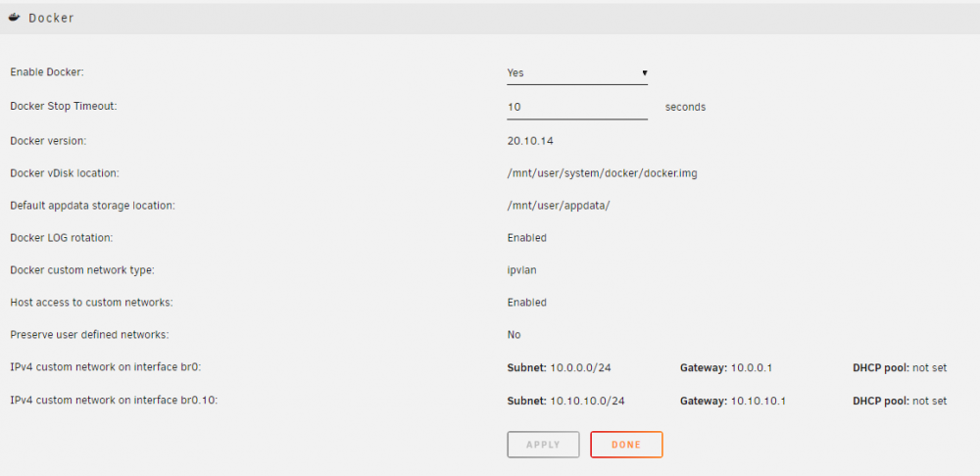Click 'Default appdata storage location:' label
The height and width of the screenshot is (476, 980).
[92, 206]
